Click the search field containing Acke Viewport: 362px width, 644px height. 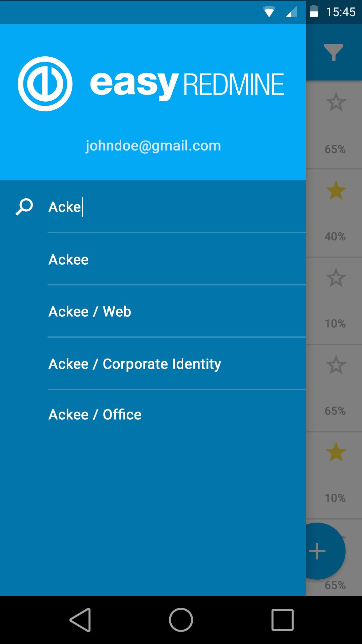click(168, 207)
